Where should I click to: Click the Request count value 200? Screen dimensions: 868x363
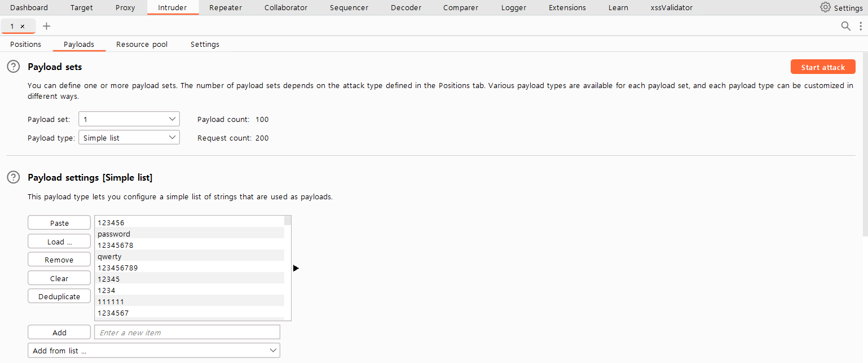click(262, 138)
